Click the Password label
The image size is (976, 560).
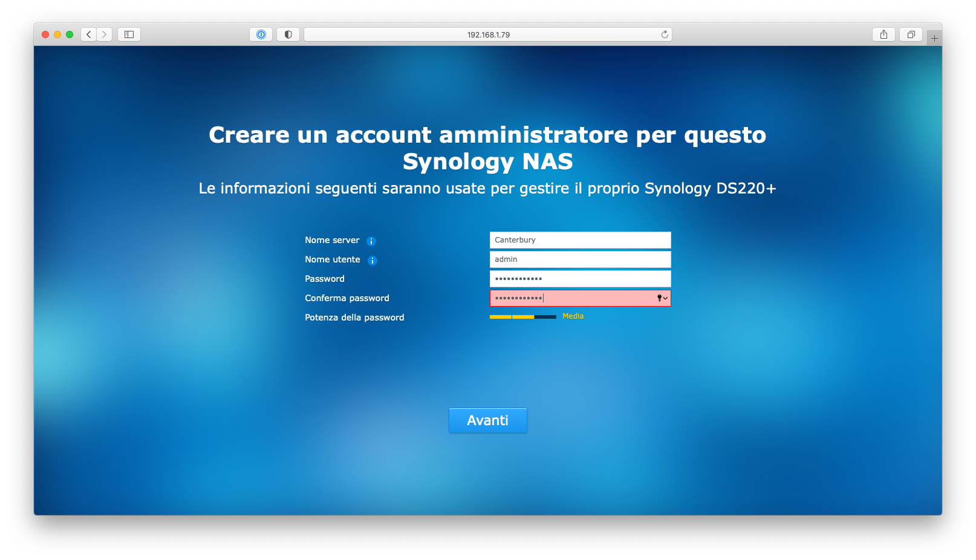pos(325,279)
